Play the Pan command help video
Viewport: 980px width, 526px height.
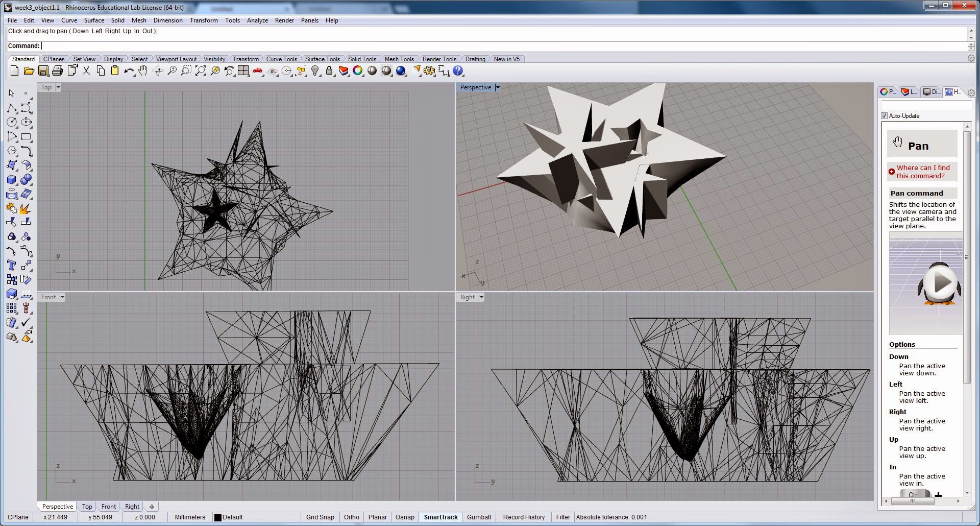click(x=941, y=282)
